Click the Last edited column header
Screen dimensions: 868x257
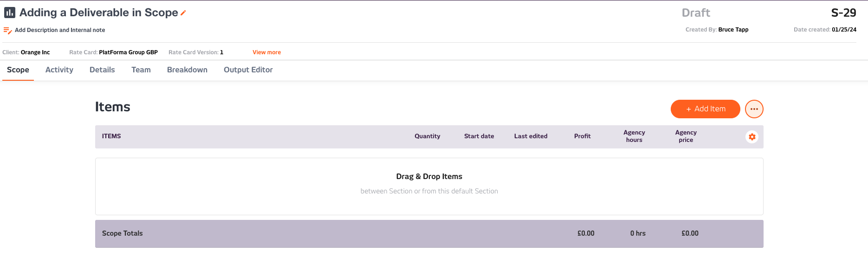tap(531, 136)
